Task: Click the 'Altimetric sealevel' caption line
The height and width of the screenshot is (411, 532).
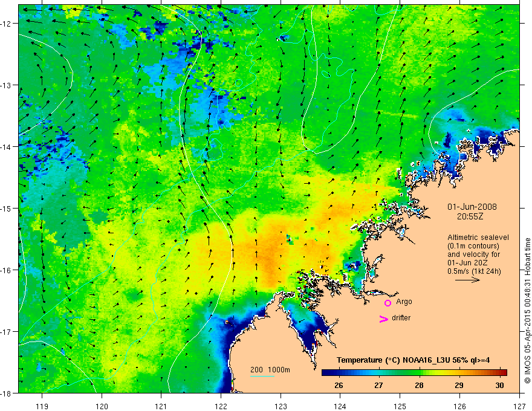Action: click(478, 238)
